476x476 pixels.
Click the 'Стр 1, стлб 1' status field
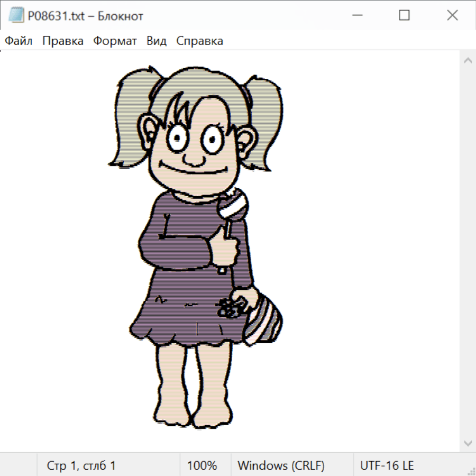click(81, 466)
